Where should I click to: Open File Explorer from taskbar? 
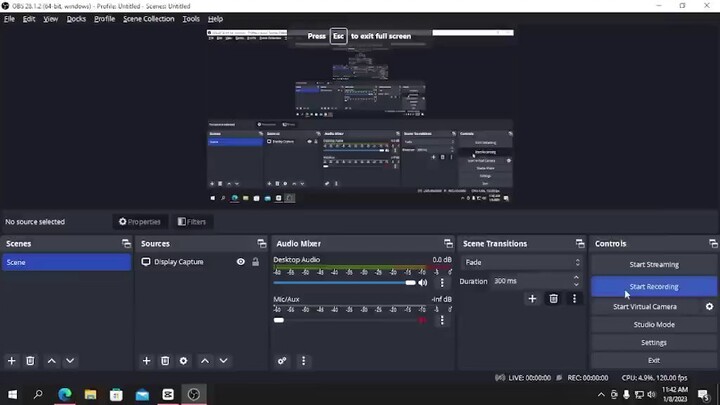(90, 394)
